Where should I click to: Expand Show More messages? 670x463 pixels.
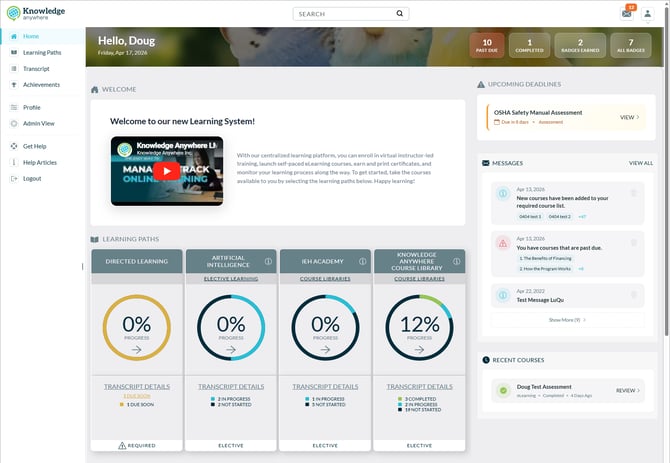(567, 320)
